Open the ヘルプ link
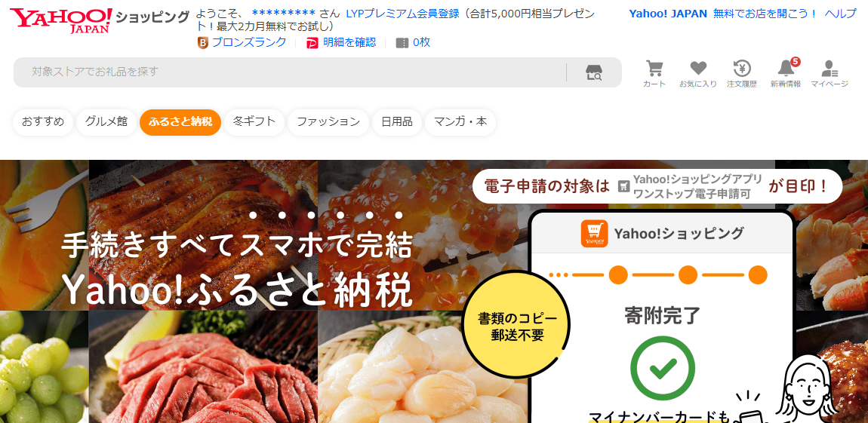The height and width of the screenshot is (423, 868). (x=840, y=14)
